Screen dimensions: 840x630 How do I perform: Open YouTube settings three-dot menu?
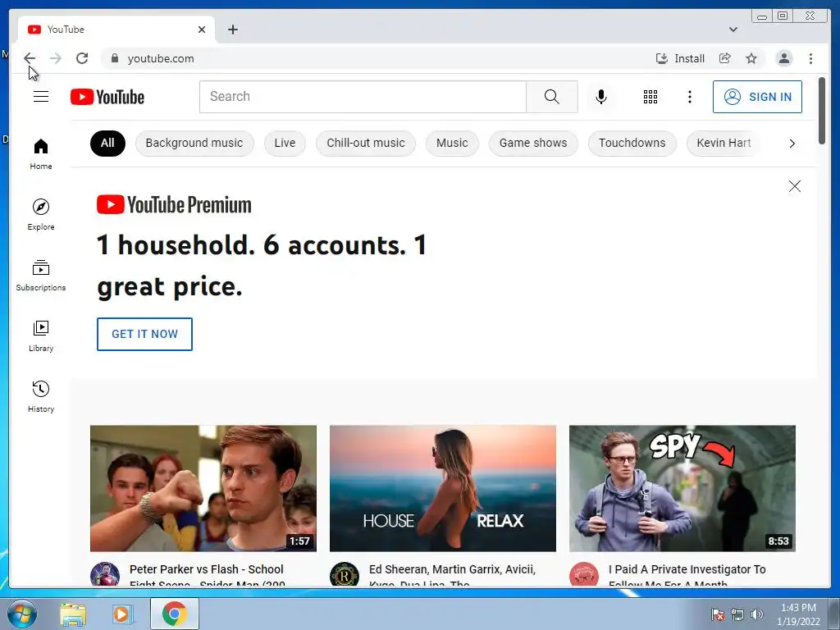point(689,97)
